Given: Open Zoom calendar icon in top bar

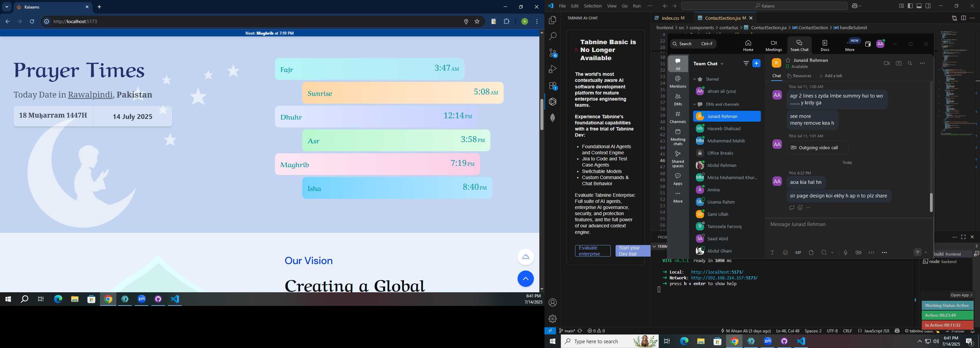Looking at the screenshot, I should (x=868, y=44).
